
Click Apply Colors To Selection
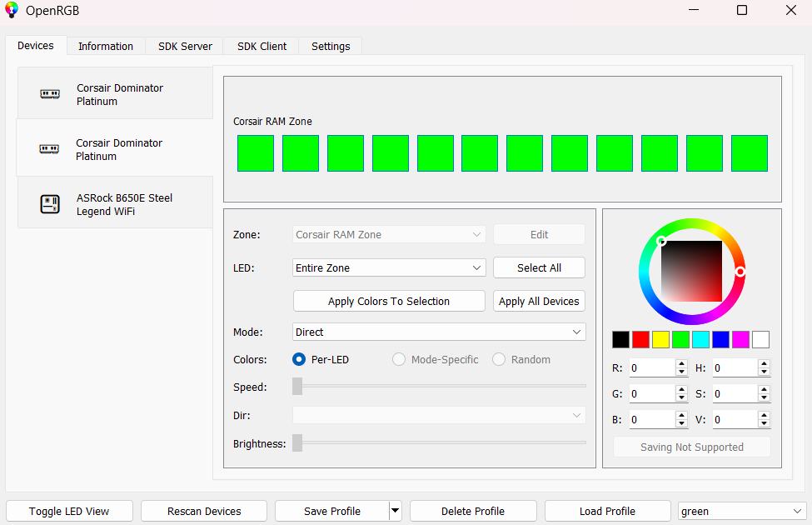389,301
